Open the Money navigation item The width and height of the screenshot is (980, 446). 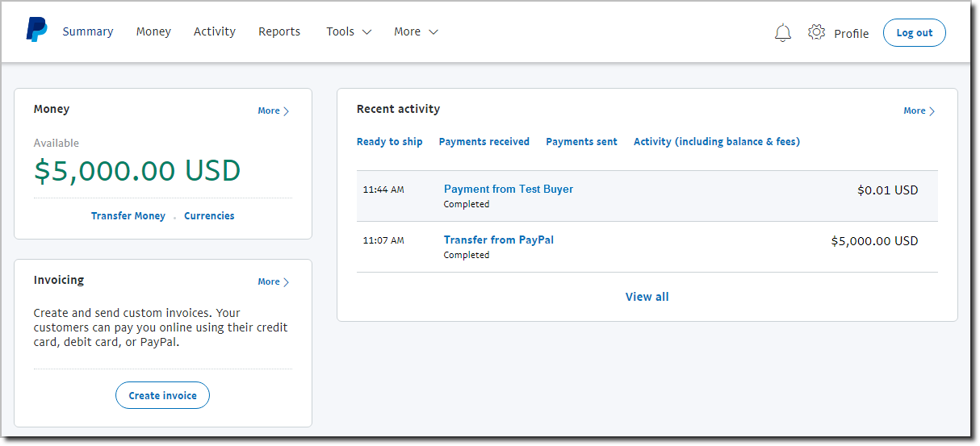click(x=153, y=32)
